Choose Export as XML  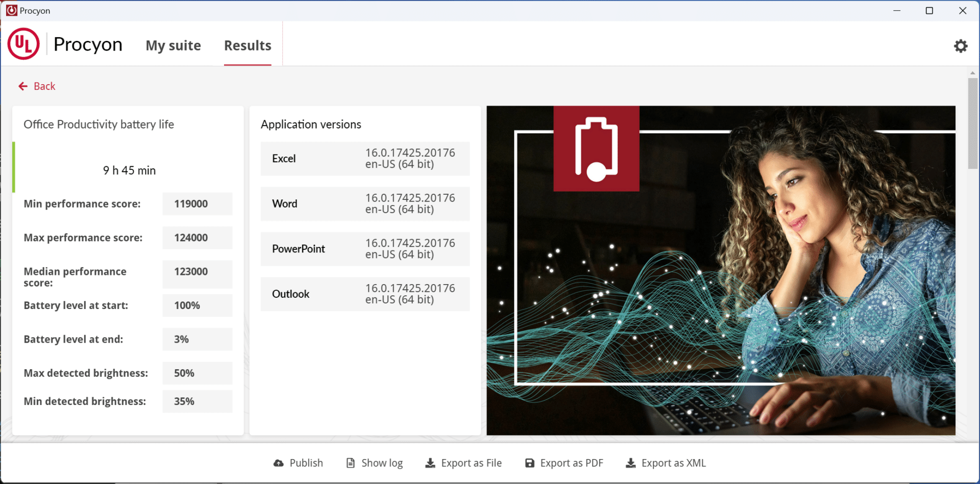pyautogui.click(x=666, y=463)
